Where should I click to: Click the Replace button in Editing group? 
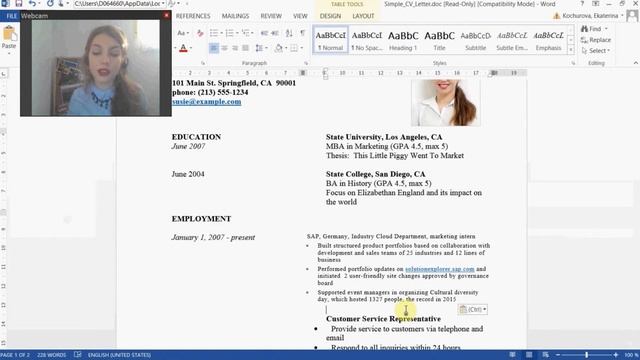click(x=596, y=40)
